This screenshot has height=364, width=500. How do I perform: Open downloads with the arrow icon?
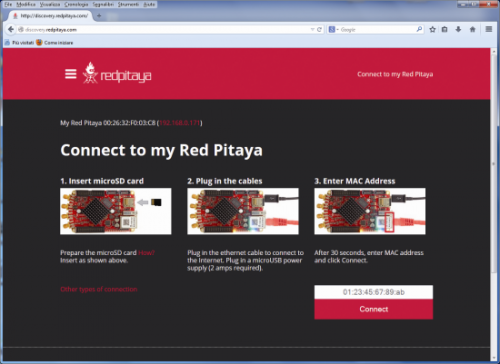tap(458, 29)
